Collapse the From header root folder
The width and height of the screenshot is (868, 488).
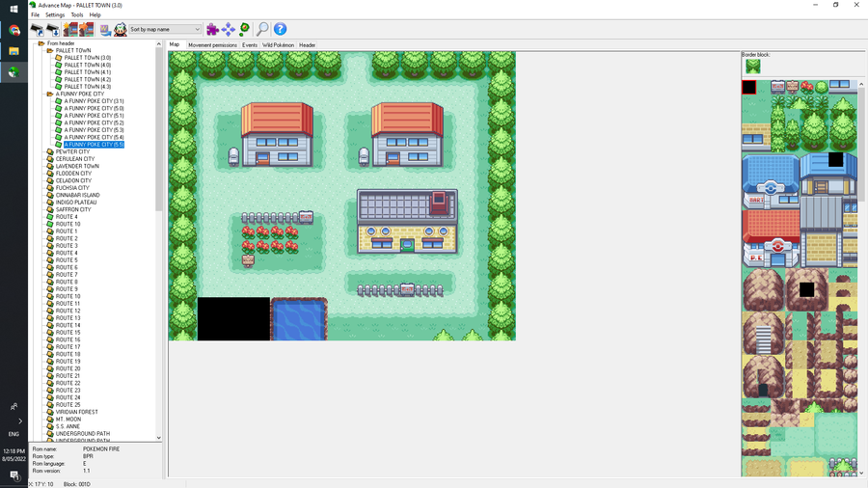[x=41, y=43]
